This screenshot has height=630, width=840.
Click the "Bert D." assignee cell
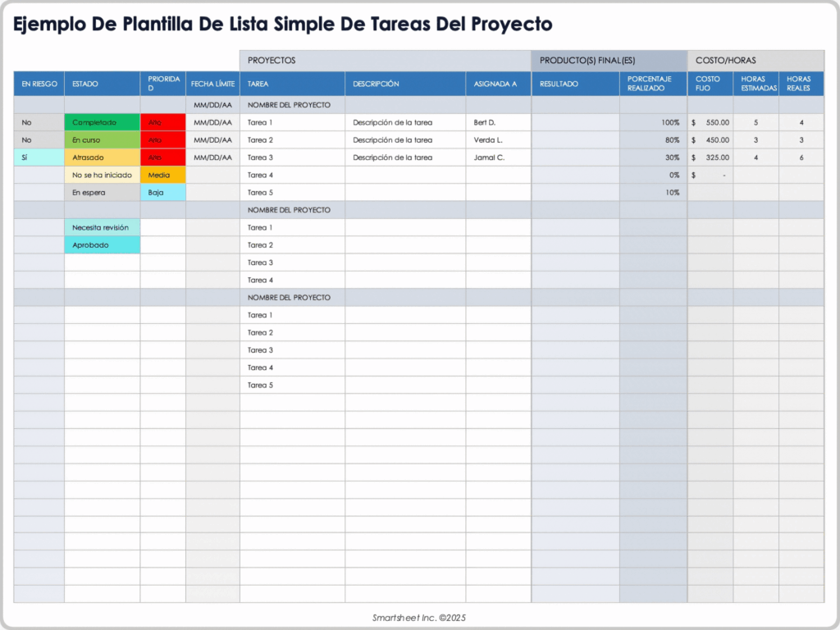(498, 122)
